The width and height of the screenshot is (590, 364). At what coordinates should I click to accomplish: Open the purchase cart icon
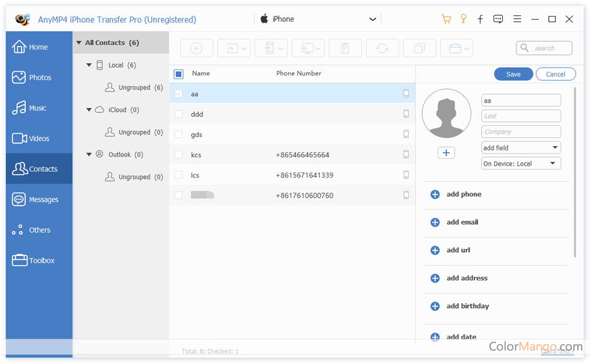coord(446,18)
